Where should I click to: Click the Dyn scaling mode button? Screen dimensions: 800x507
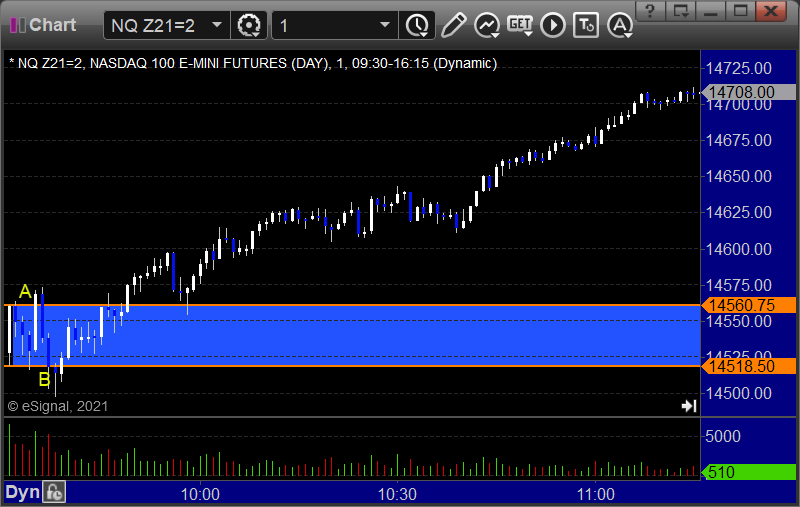(x=23, y=492)
